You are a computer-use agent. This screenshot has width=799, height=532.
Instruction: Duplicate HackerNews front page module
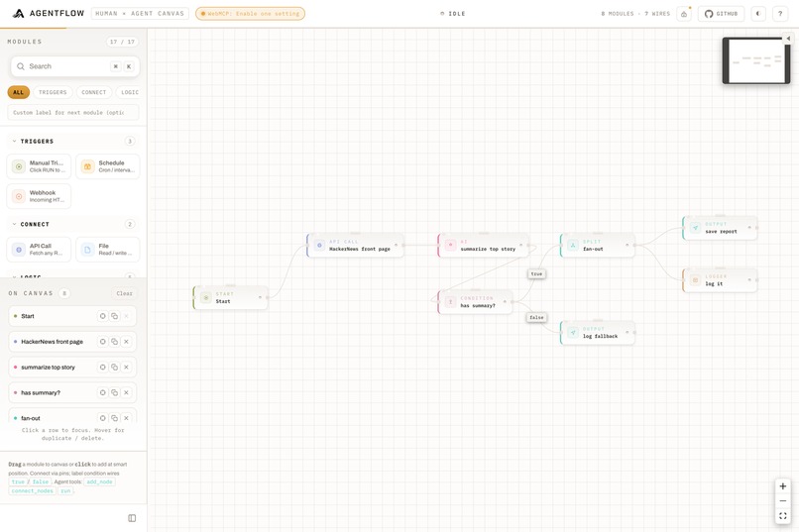tap(115, 342)
